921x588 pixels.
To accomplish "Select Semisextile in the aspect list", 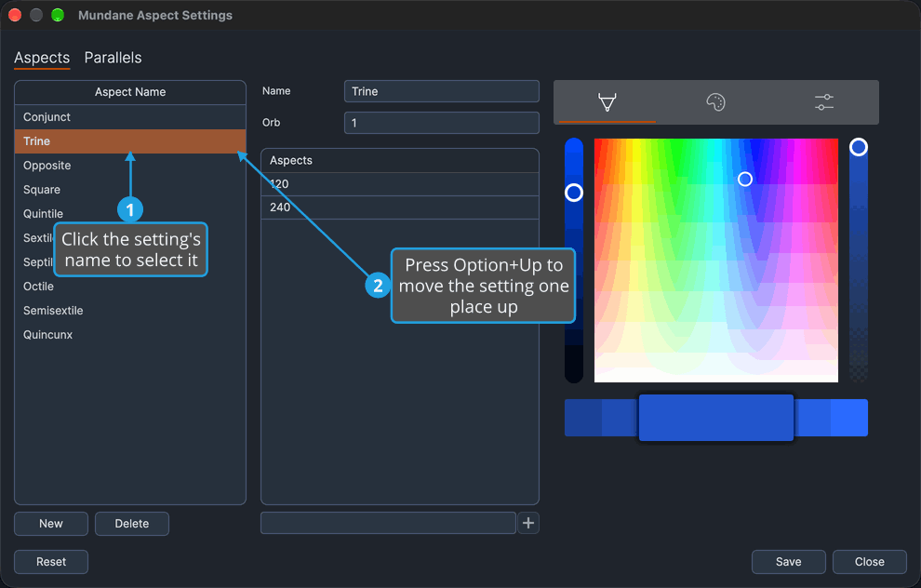I will (130, 310).
